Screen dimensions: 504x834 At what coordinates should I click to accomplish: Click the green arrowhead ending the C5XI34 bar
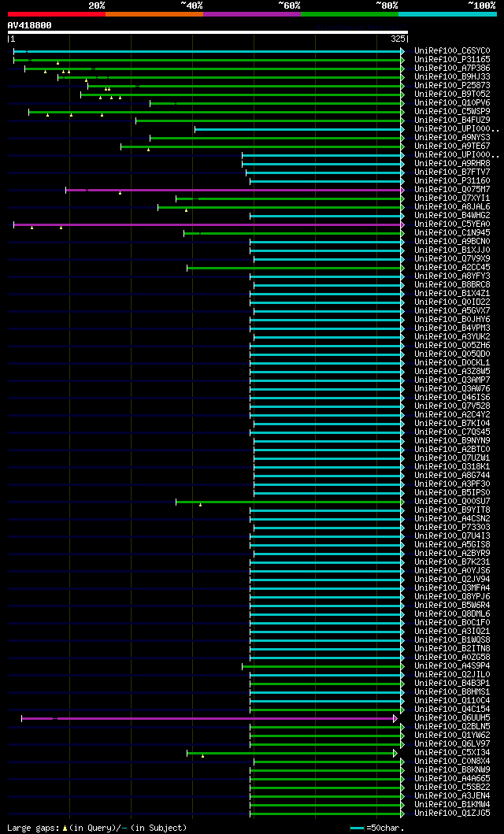tap(395, 753)
